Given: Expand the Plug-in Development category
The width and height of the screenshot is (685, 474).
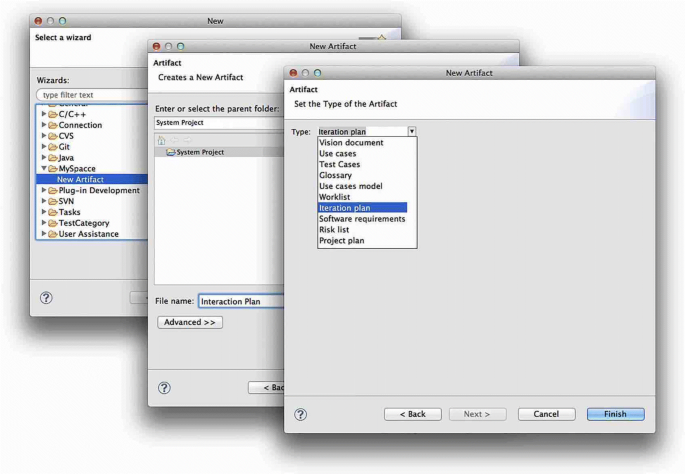Looking at the screenshot, I should click(x=43, y=190).
